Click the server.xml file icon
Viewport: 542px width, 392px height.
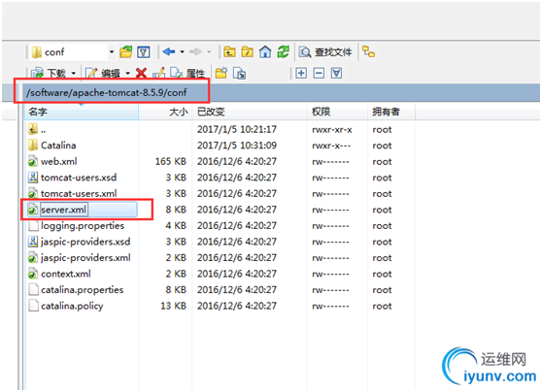33,210
